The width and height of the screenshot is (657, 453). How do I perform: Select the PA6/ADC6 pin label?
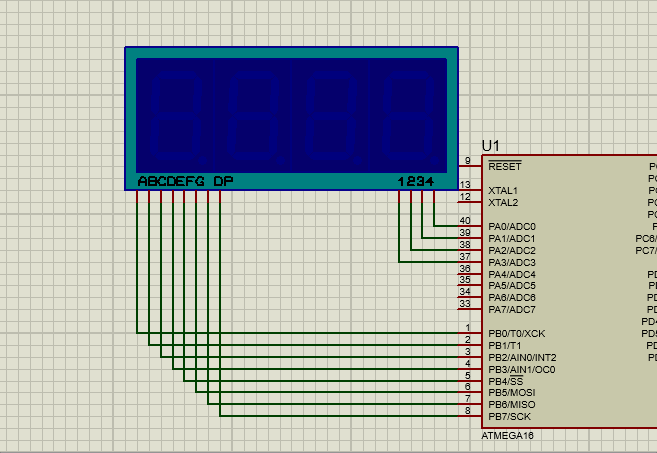point(512,298)
